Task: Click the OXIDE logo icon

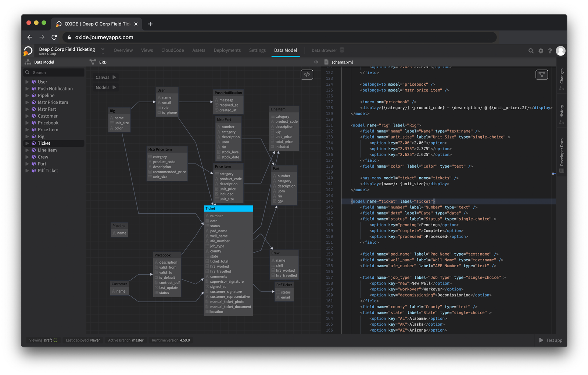Action: (x=28, y=51)
